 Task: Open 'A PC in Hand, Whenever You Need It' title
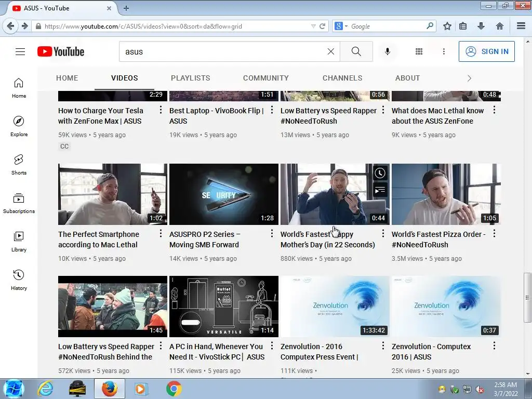(x=217, y=352)
